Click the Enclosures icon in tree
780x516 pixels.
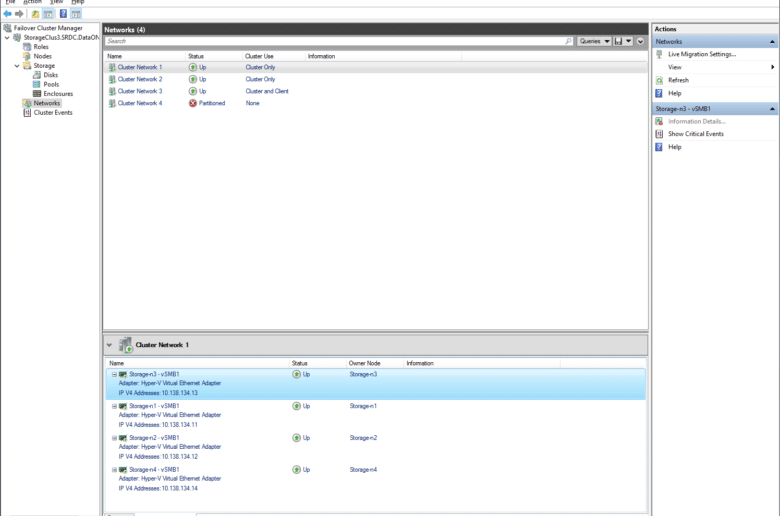tap(37, 94)
